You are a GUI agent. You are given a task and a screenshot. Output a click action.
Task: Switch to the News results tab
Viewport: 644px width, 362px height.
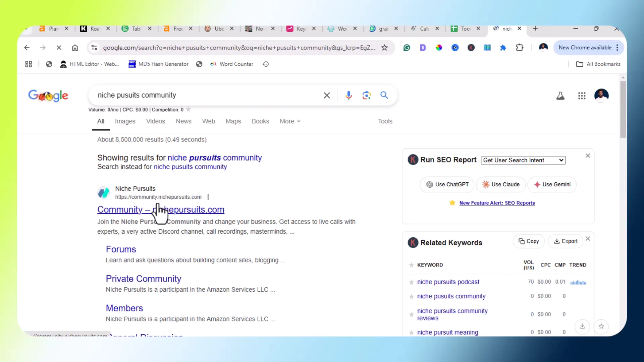tap(183, 121)
